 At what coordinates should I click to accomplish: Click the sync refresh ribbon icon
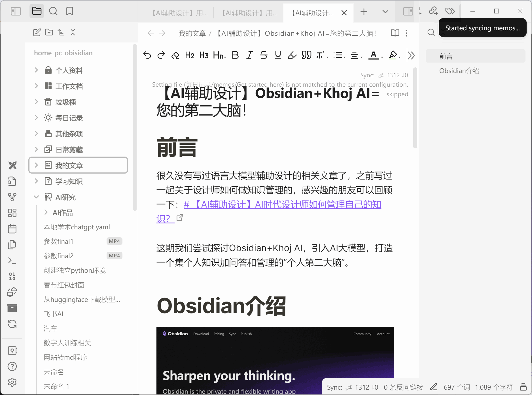click(12, 324)
